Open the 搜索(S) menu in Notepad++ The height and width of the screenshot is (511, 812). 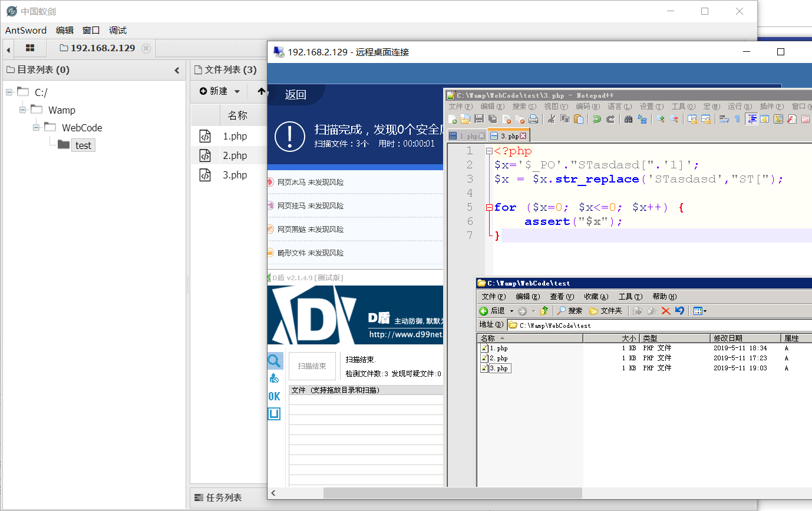(524, 107)
